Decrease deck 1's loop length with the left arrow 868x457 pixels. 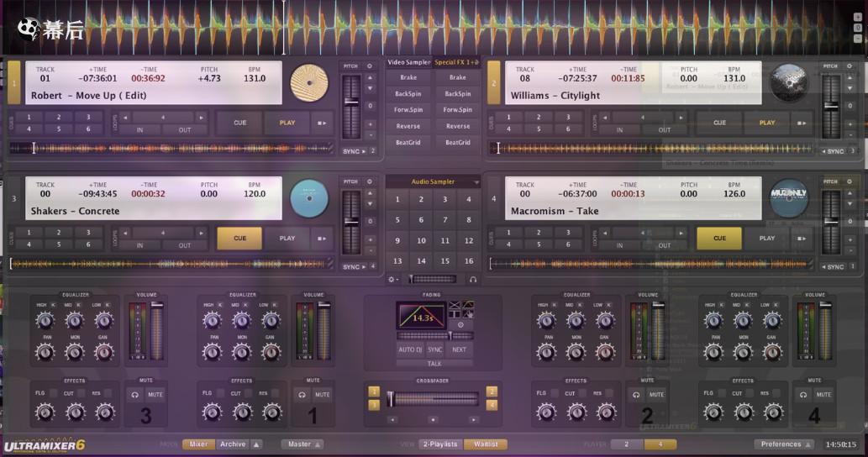pos(126,118)
